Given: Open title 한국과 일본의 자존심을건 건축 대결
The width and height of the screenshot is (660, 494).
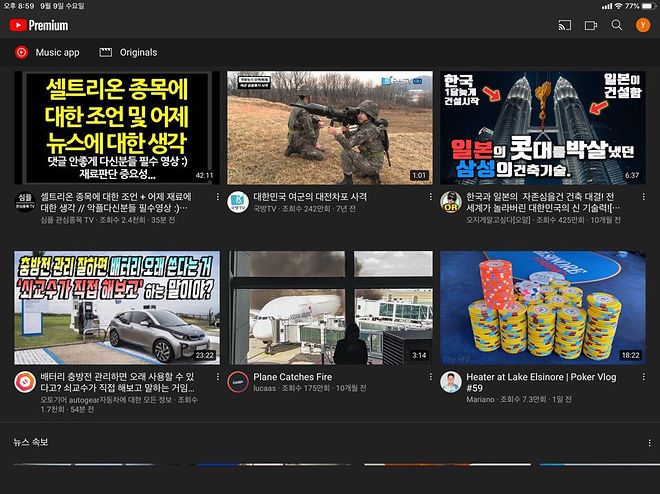Looking at the screenshot, I should (x=543, y=202).
